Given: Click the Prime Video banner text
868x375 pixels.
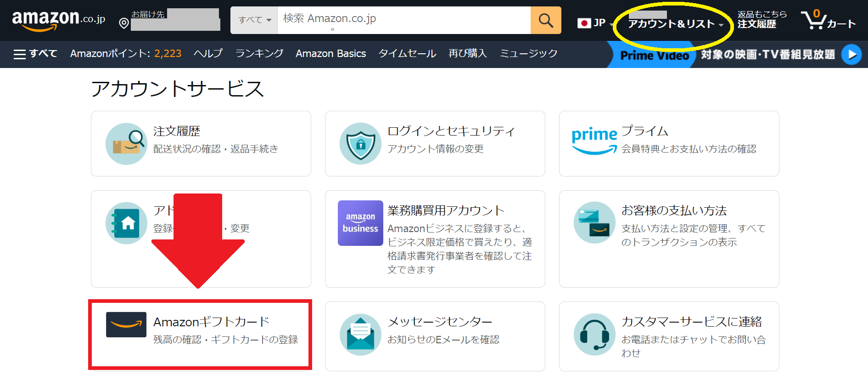Looking at the screenshot, I should click(655, 56).
